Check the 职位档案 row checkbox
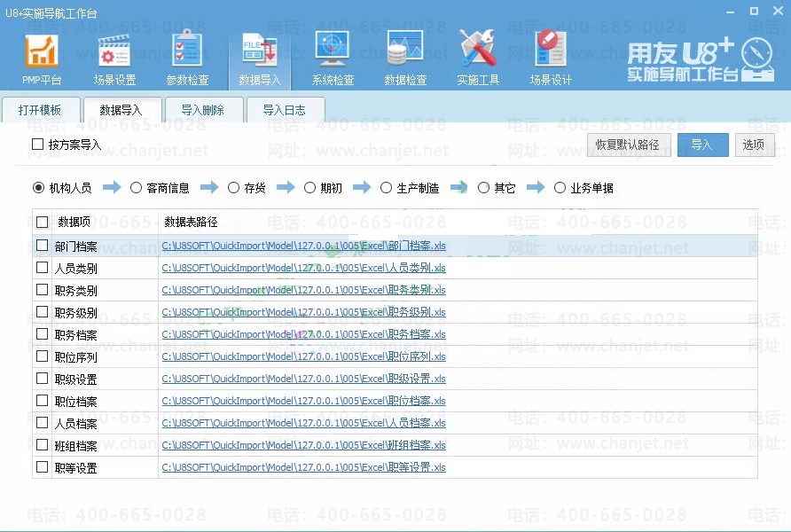Viewport: 791px width, 532px height. (x=43, y=401)
